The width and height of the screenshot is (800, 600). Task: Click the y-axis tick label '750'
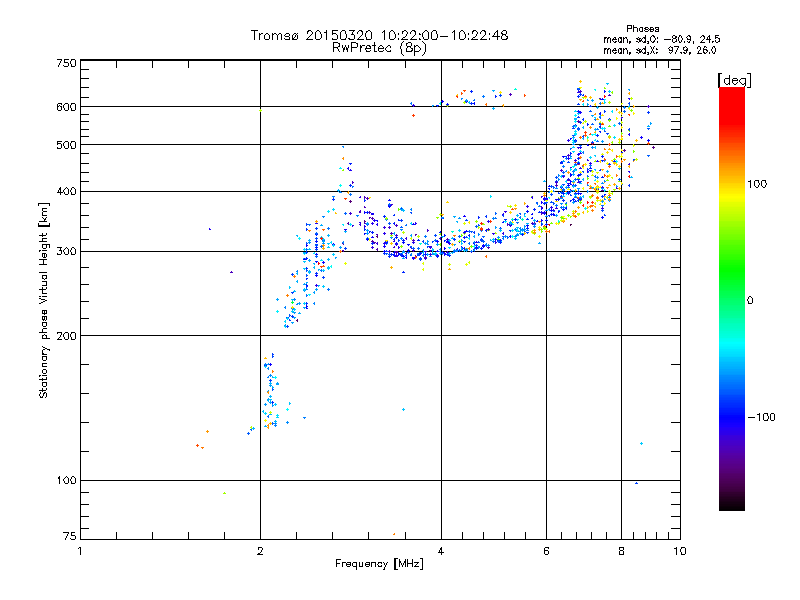coord(66,63)
